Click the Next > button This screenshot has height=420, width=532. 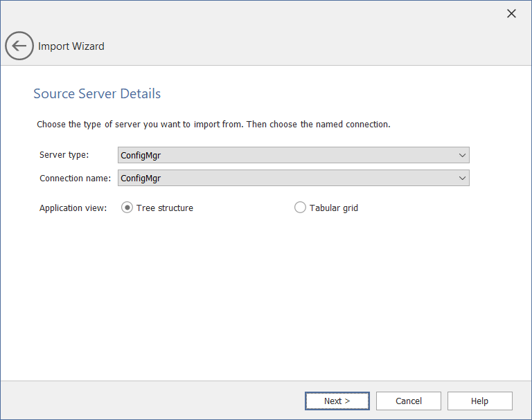coord(337,401)
